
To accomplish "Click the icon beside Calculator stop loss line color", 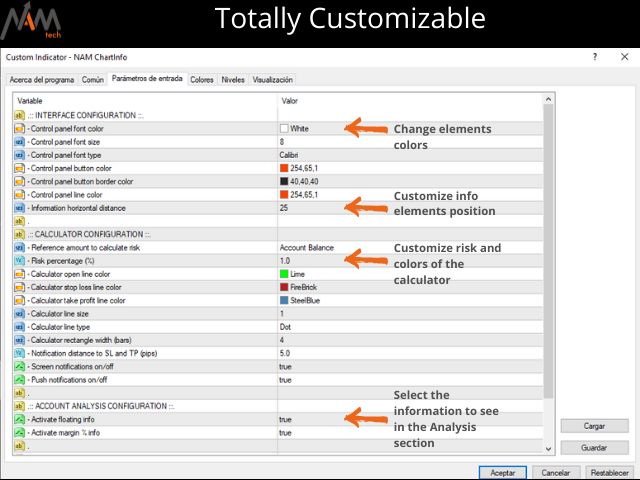I will (19, 287).
